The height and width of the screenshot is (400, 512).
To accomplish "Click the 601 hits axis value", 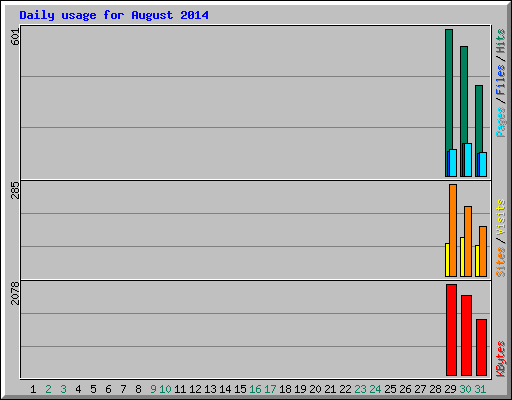I will (15, 37).
